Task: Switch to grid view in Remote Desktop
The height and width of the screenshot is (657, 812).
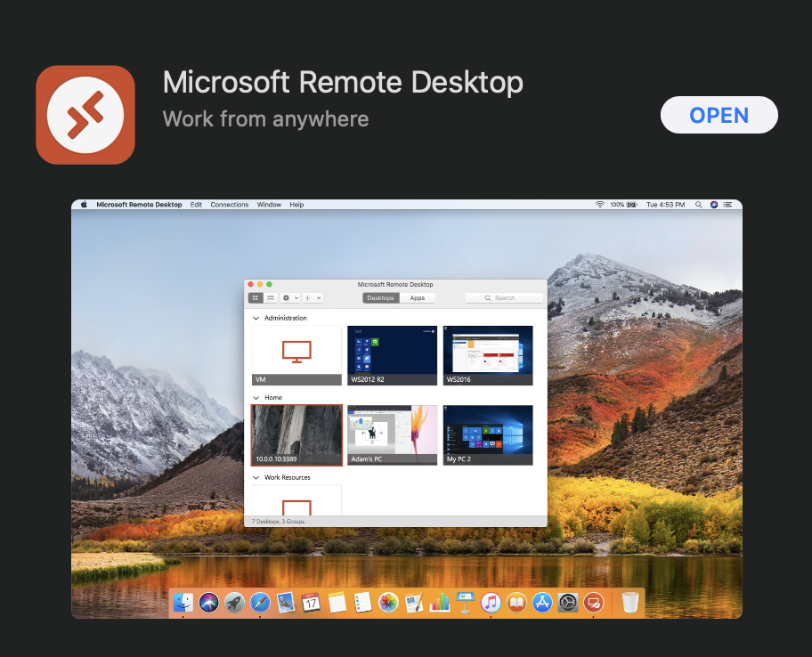Action: point(256,297)
